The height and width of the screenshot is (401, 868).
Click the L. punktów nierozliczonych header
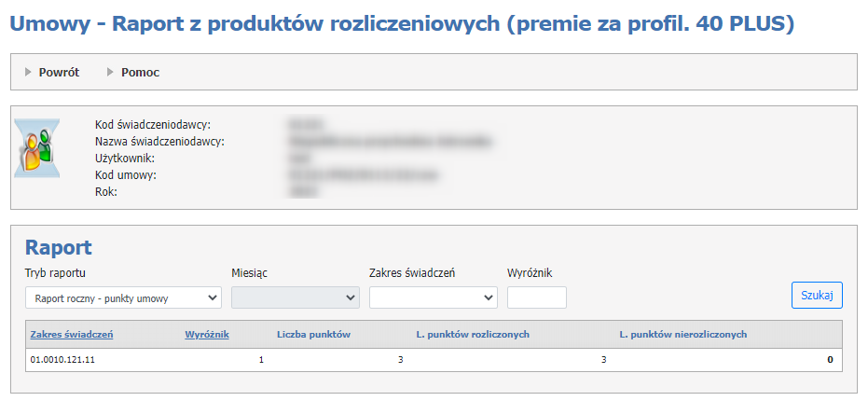[682, 334]
